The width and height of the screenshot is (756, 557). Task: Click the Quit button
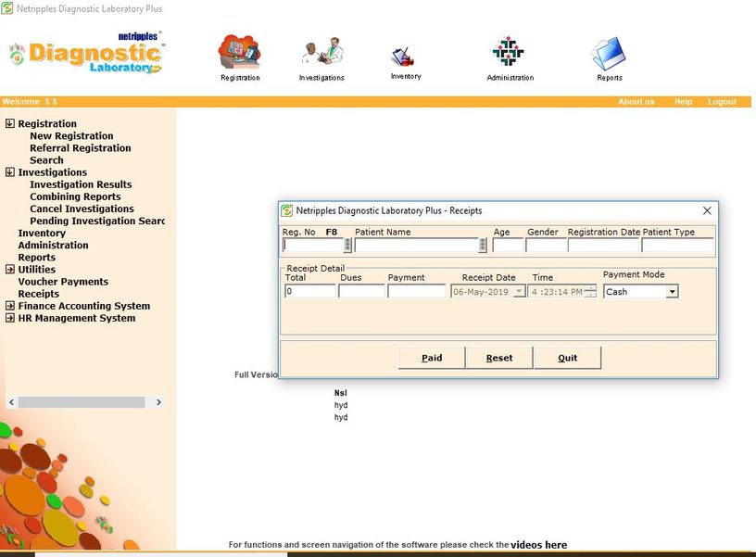[x=568, y=358]
